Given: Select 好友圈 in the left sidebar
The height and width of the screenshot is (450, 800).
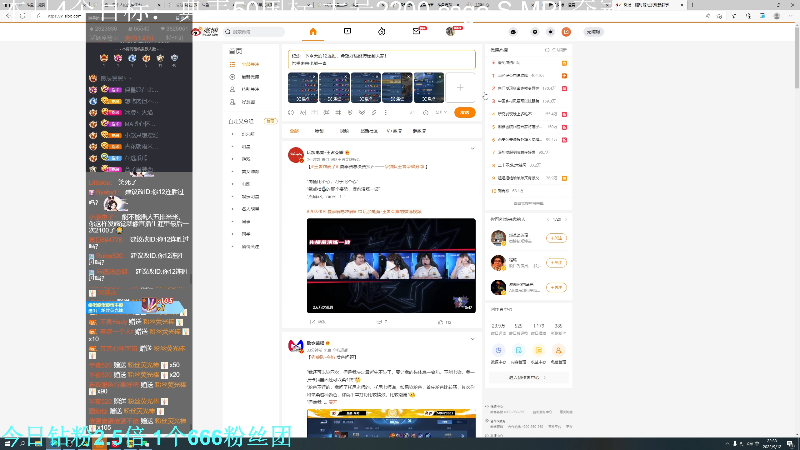Looking at the screenshot, I should (x=248, y=102).
